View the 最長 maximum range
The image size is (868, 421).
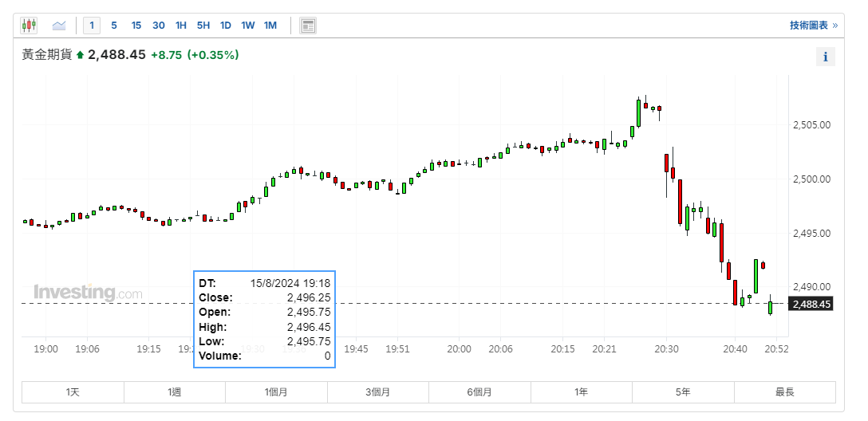(x=784, y=392)
